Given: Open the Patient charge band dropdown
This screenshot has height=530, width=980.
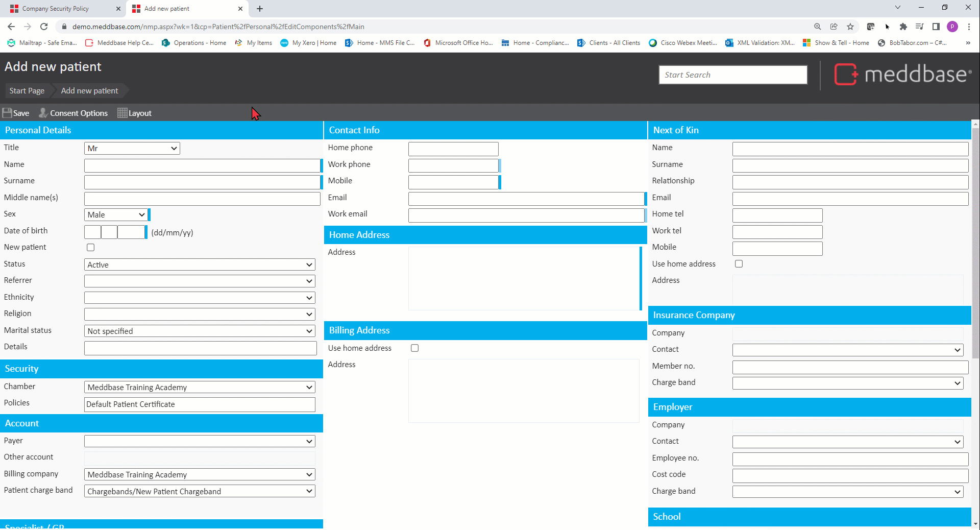Looking at the screenshot, I should [x=200, y=491].
